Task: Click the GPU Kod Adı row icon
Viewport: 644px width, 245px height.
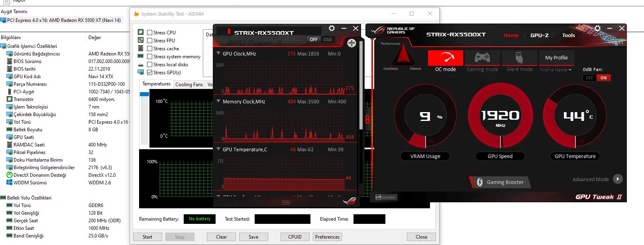Action: (10, 77)
